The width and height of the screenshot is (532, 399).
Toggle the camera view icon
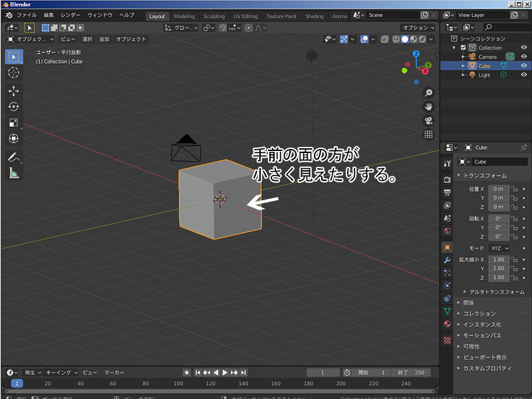(x=428, y=120)
